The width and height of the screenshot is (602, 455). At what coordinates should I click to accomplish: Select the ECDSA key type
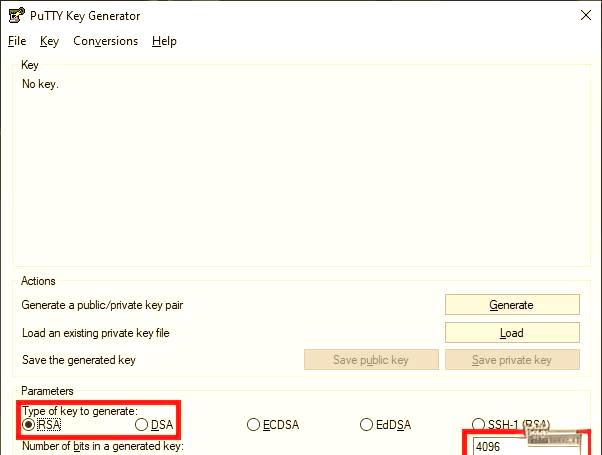[x=273, y=425]
